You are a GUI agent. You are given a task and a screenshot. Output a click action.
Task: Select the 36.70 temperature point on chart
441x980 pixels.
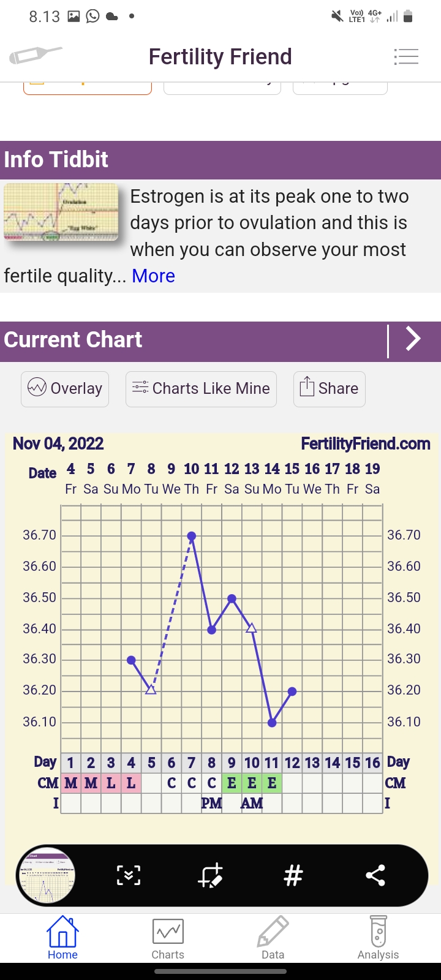coord(192,536)
